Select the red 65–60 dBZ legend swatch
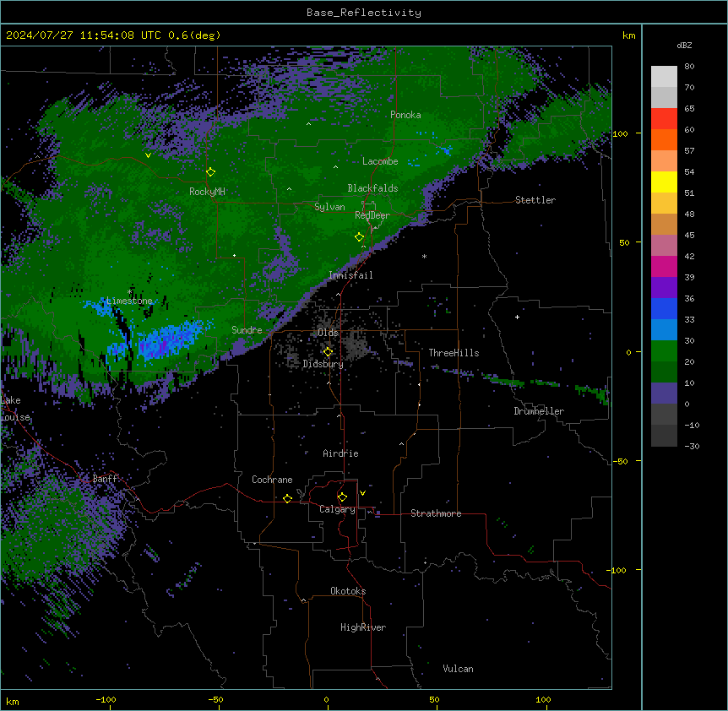 tap(664, 119)
